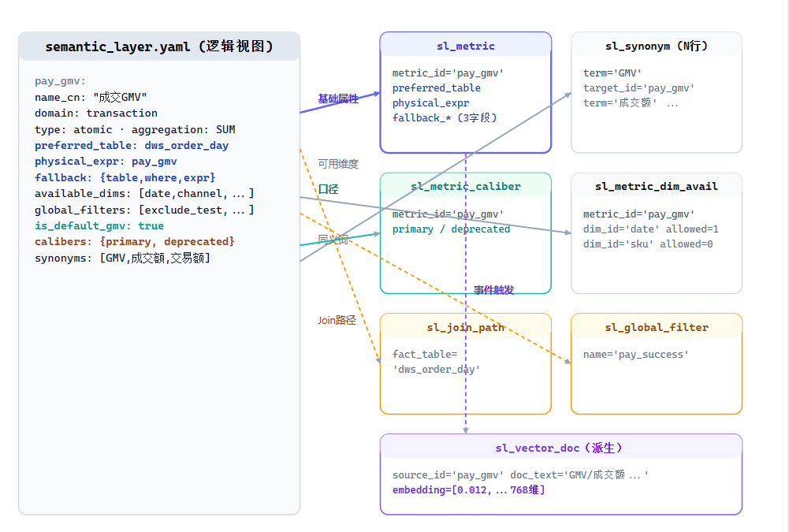Select 'preferred_table' field in sl_metric box
The image size is (789, 532).
pyautogui.click(x=436, y=88)
